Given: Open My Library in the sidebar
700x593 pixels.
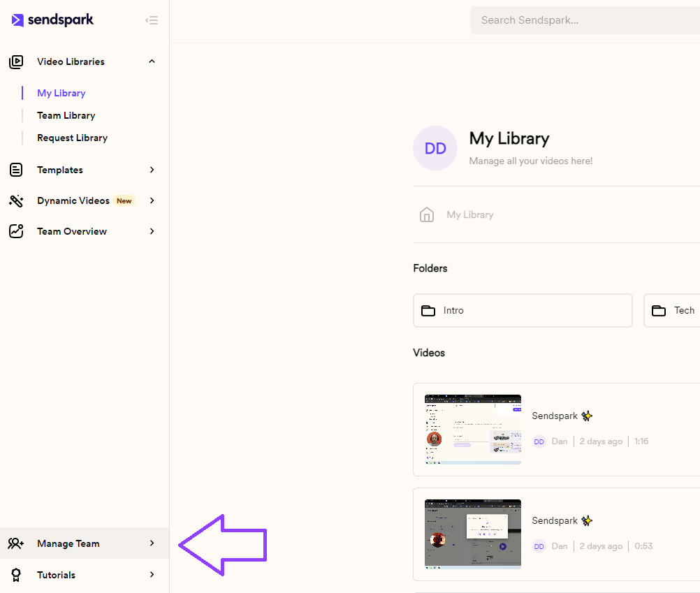Looking at the screenshot, I should [61, 94].
